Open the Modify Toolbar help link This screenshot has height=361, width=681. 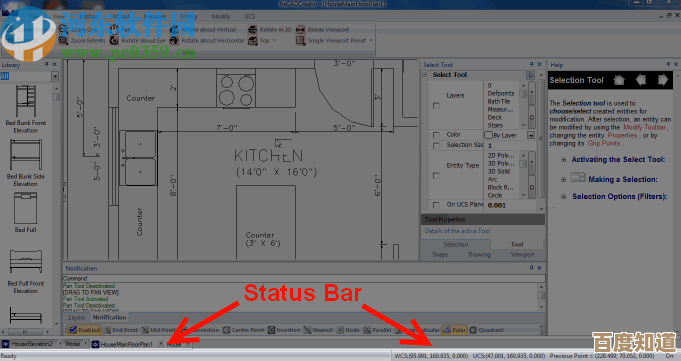pos(644,127)
